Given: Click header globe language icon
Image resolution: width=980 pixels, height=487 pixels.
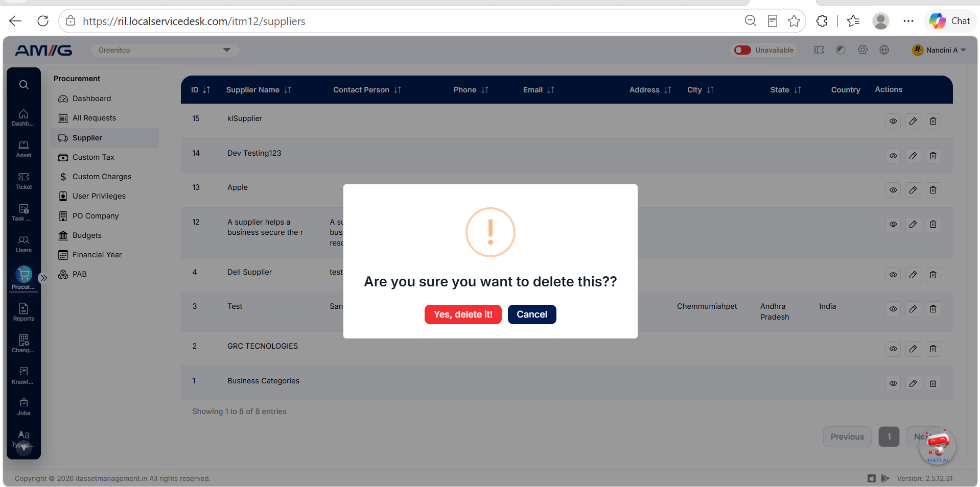Looking at the screenshot, I should (x=884, y=50).
